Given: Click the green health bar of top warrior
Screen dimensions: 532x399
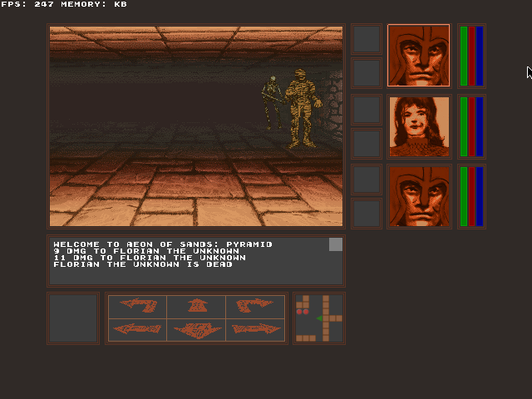Looking at the screenshot, I should [x=464, y=56].
